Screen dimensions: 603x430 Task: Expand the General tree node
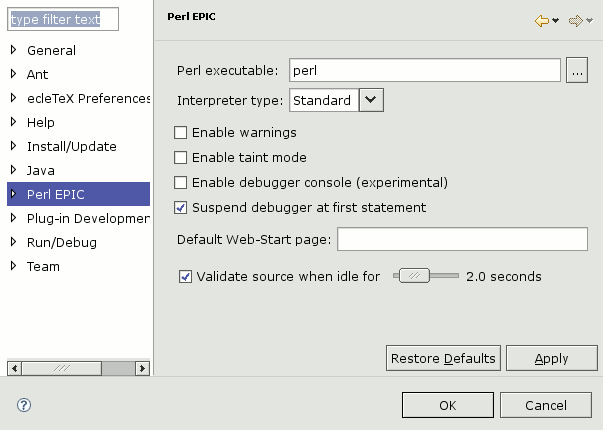point(13,50)
